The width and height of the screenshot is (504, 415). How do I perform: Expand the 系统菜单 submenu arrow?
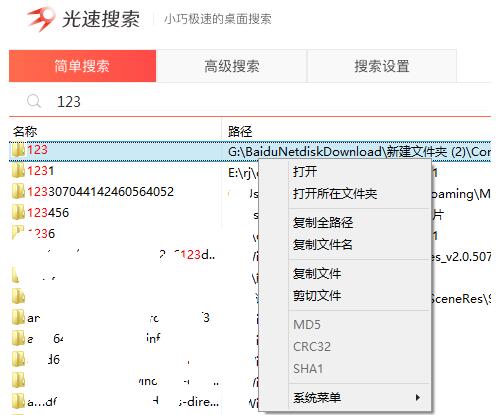pos(418,397)
